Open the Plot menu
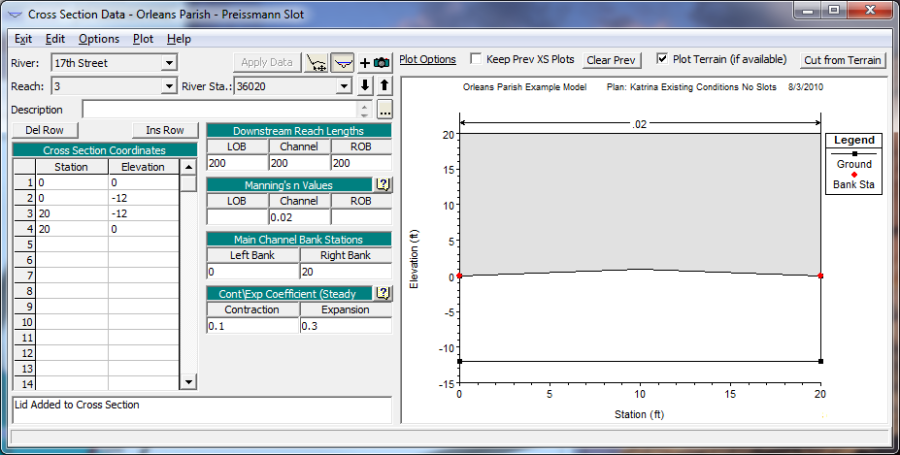This screenshot has width=900, height=455. 143,38
